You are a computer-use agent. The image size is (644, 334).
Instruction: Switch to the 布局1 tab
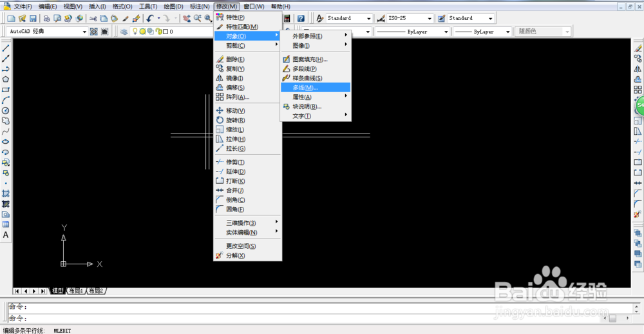coord(76,291)
